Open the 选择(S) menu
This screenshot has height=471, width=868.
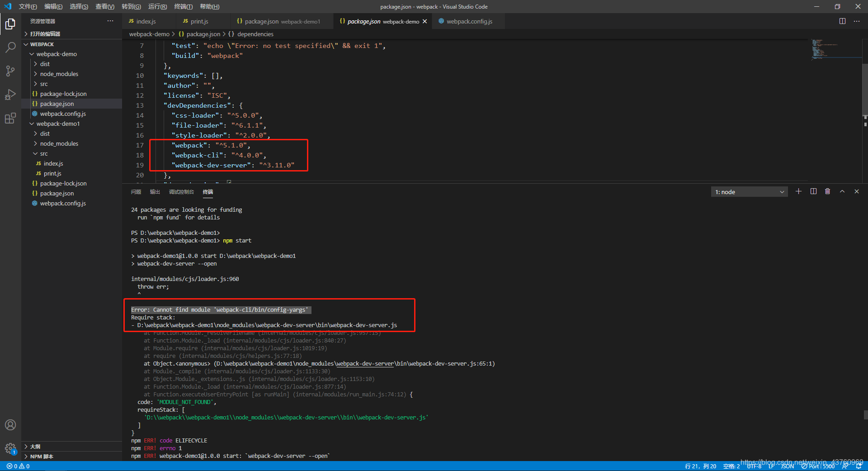click(79, 6)
